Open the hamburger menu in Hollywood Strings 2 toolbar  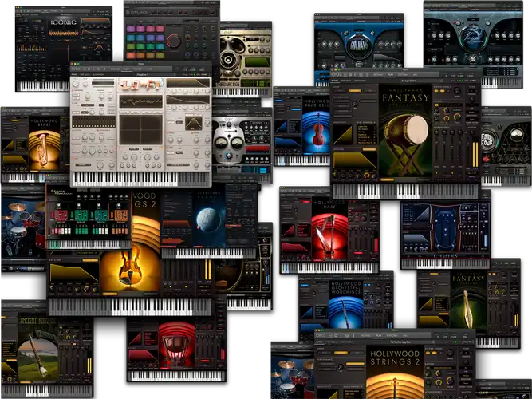point(330,335)
